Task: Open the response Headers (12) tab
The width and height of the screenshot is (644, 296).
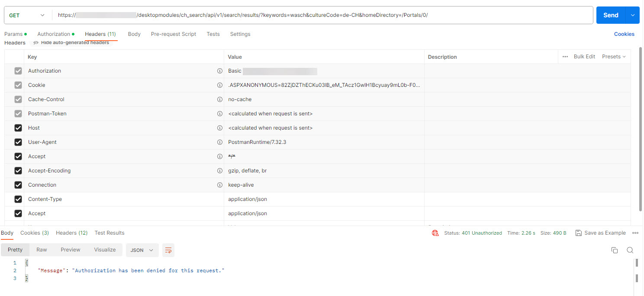Action: [x=72, y=233]
